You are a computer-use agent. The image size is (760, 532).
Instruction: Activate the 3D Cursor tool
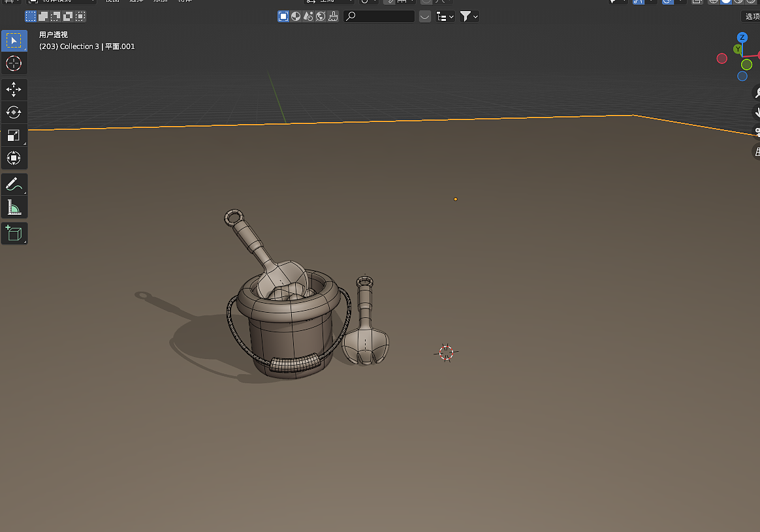[14, 63]
